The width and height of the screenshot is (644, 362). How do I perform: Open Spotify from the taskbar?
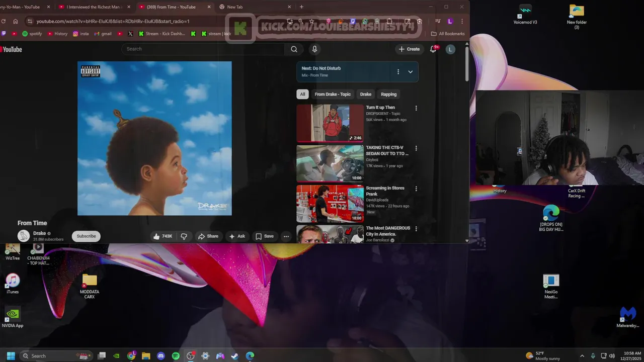coord(176,356)
